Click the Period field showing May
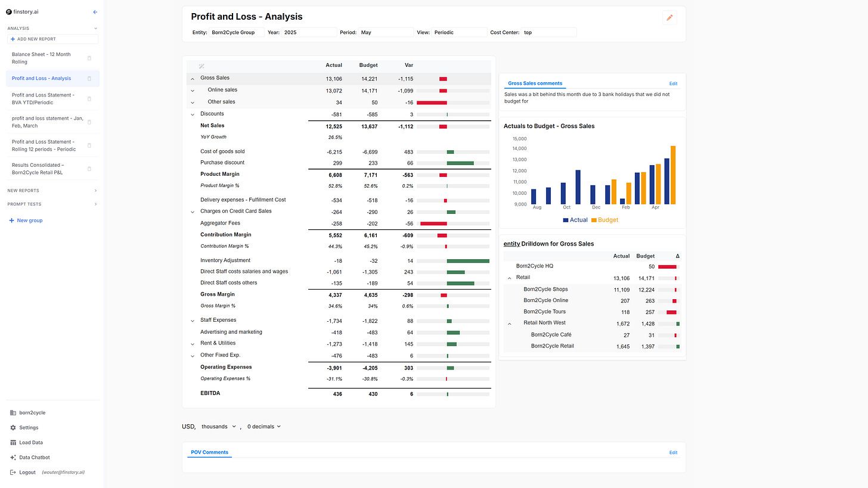The image size is (868, 488). (385, 32)
